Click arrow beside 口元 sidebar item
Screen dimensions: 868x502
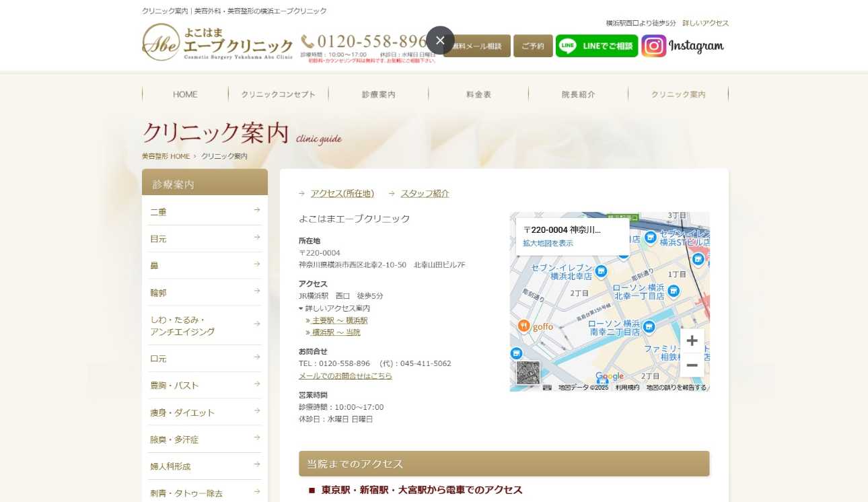[257, 357]
